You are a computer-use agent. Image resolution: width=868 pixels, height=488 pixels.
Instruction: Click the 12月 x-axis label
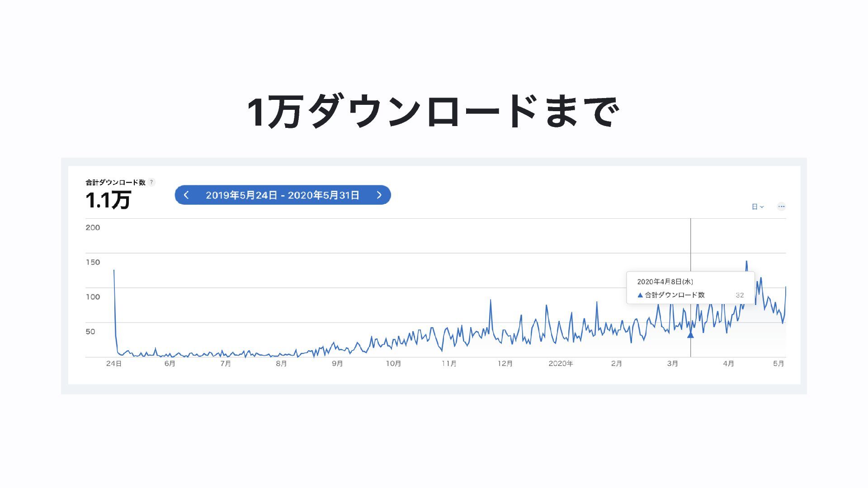click(505, 364)
